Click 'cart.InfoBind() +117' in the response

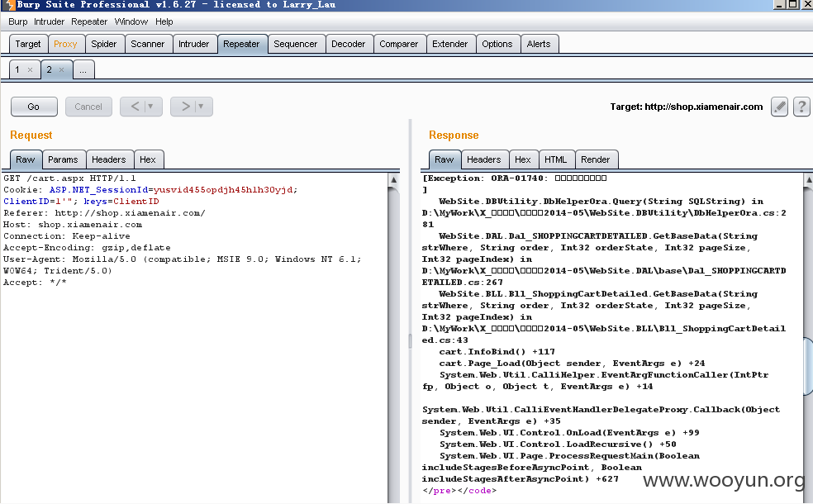pyautogui.click(x=497, y=351)
